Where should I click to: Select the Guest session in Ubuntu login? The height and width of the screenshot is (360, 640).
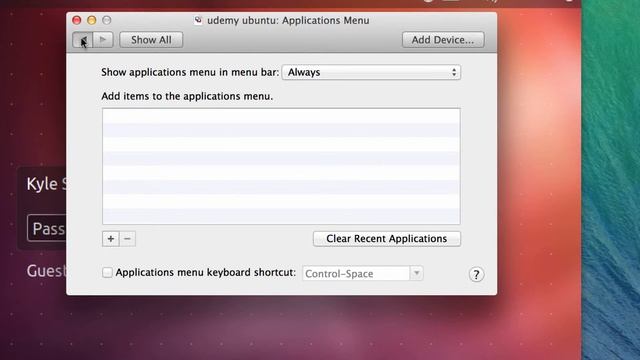coord(46,271)
